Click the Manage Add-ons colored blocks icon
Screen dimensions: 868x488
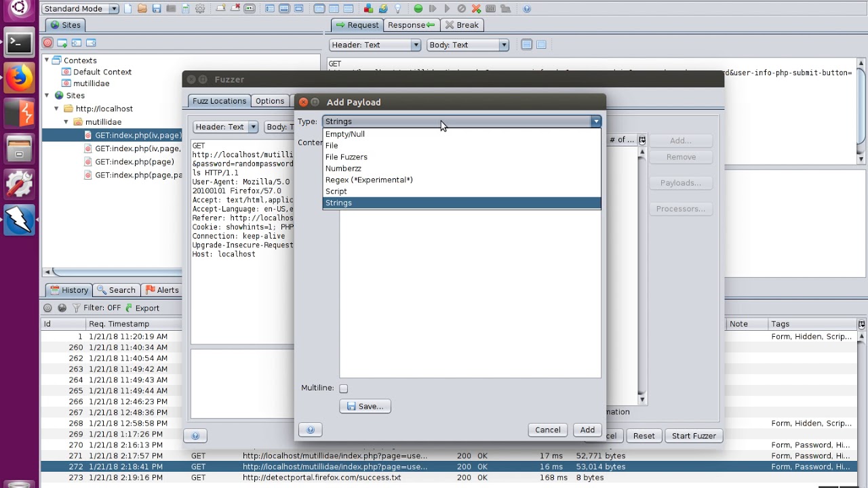tap(368, 9)
